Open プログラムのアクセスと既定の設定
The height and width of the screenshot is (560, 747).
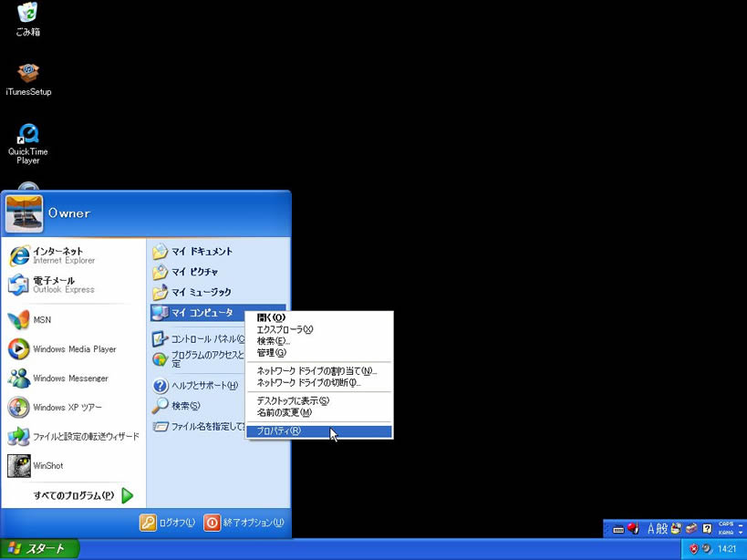pyautogui.click(x=198, y=359)
